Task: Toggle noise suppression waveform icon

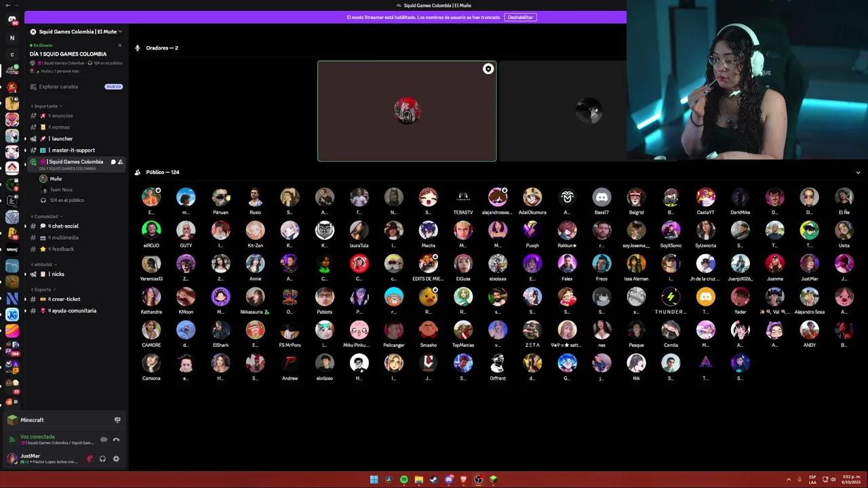Action: [104, 440]
